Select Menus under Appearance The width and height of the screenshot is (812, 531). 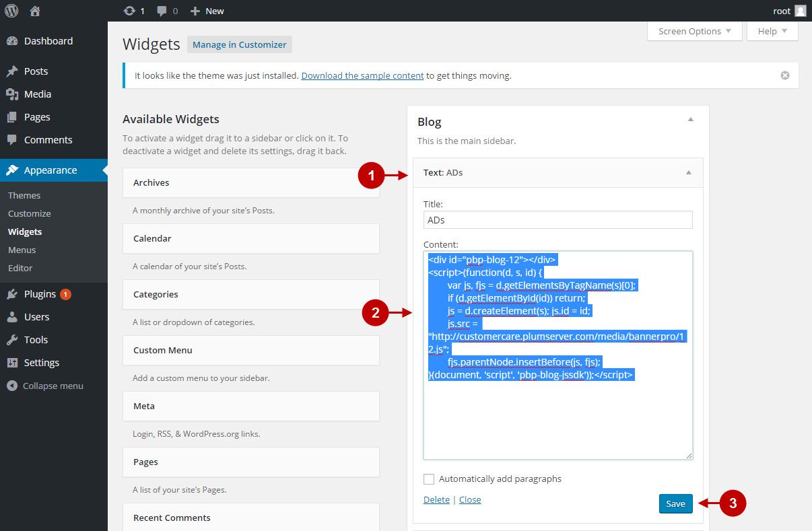(22, 250)
